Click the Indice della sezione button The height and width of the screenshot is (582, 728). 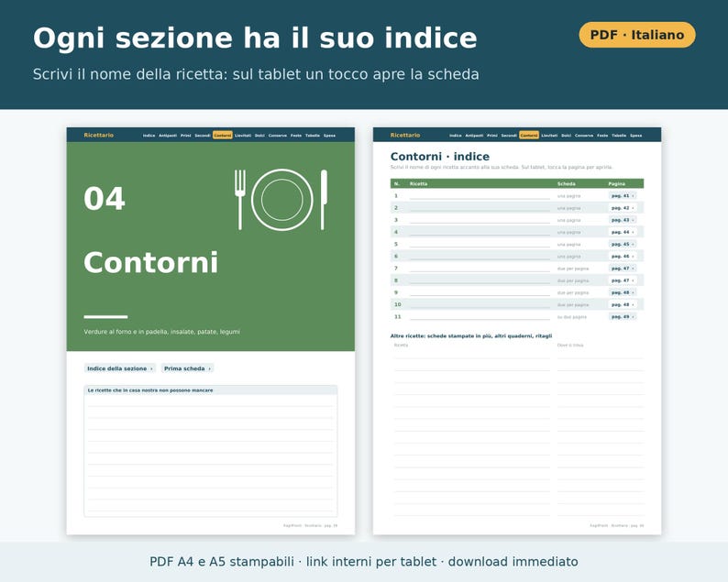pyautogui.click(x=120, y=368)
